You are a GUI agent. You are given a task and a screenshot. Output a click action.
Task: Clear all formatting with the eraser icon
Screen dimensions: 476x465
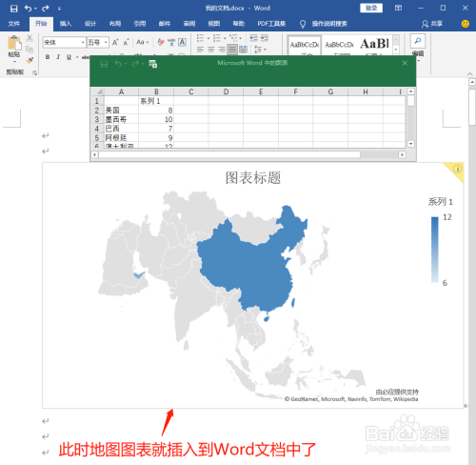tap(161, 42)
